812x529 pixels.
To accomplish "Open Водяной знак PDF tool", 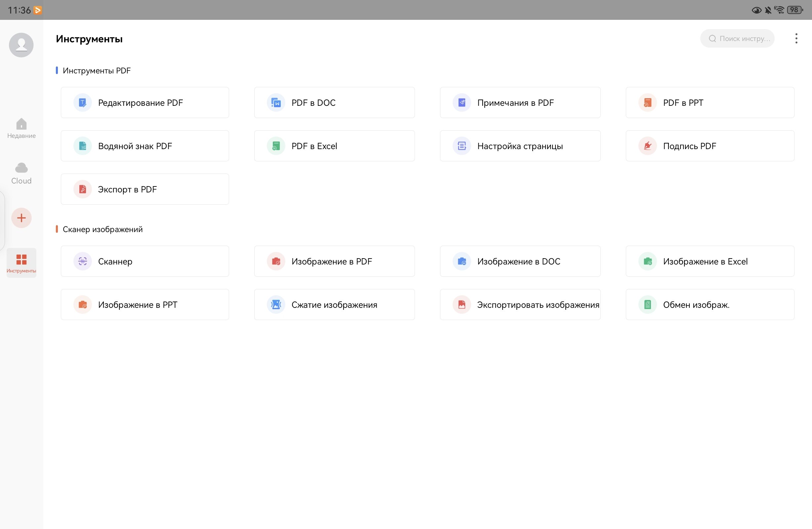I will pos(145,146).
